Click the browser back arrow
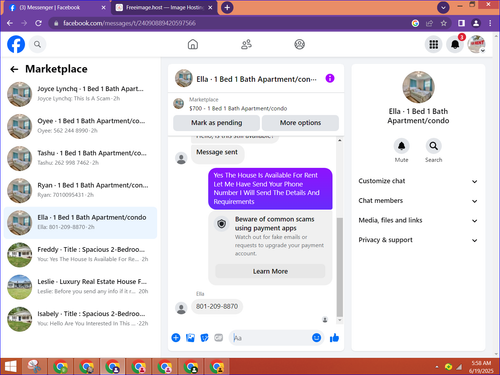Viewport: 500px width, 375px height. [10, 23]
